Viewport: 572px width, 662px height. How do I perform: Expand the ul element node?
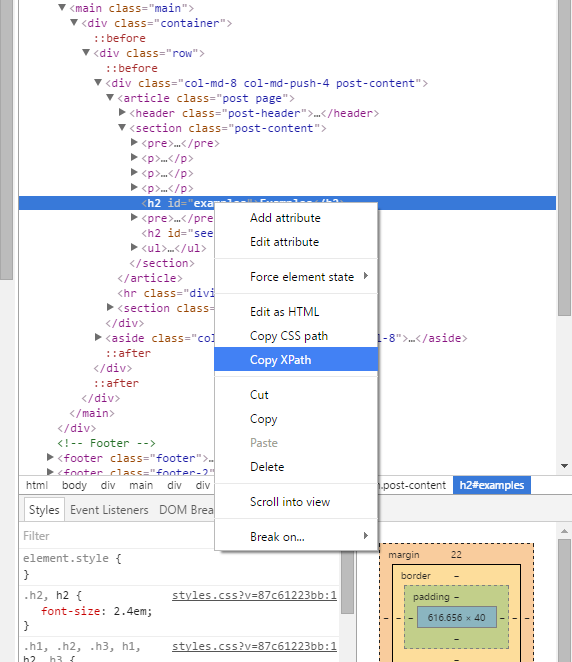click(x=134, y=247)
